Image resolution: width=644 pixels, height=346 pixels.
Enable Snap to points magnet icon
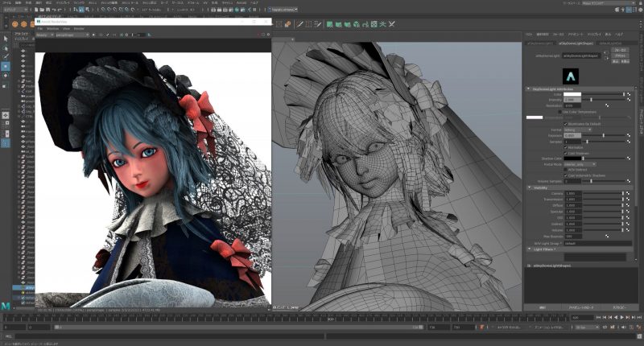pyautogui.click(x=115, y=10)
